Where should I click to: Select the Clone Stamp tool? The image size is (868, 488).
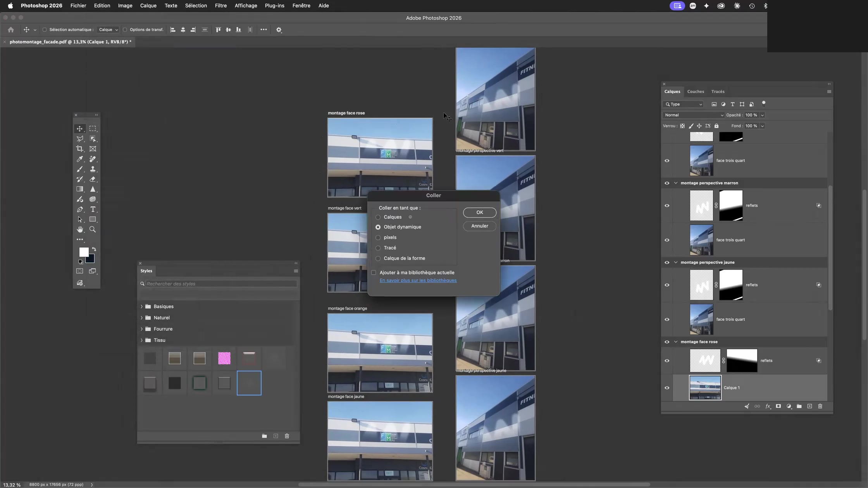93,169
